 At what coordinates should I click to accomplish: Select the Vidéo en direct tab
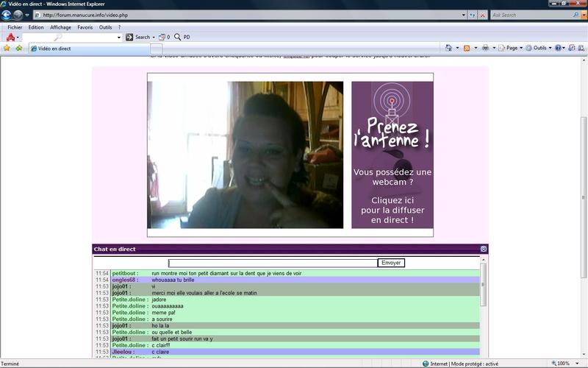pyautogui.click(x=55, y=49)
